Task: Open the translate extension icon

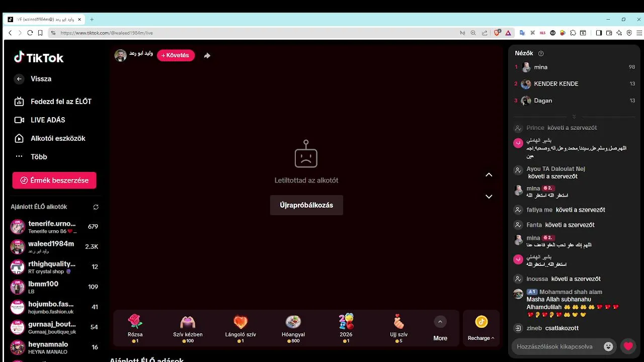Action: point(522,33)
